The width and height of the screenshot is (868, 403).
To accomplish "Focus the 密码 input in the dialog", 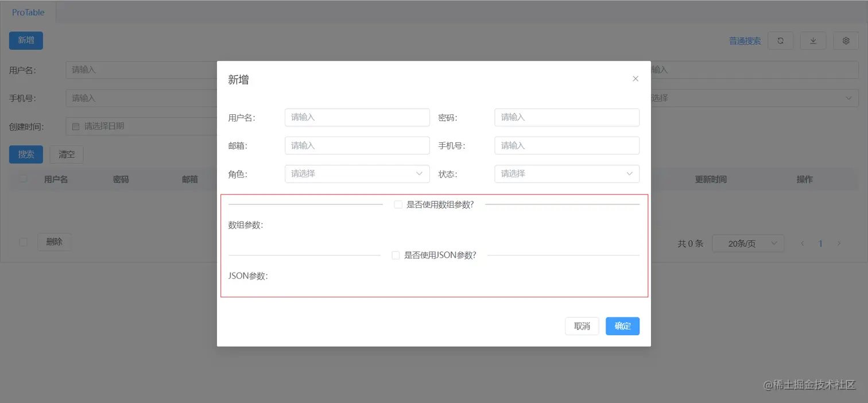I will click(567, 117).
